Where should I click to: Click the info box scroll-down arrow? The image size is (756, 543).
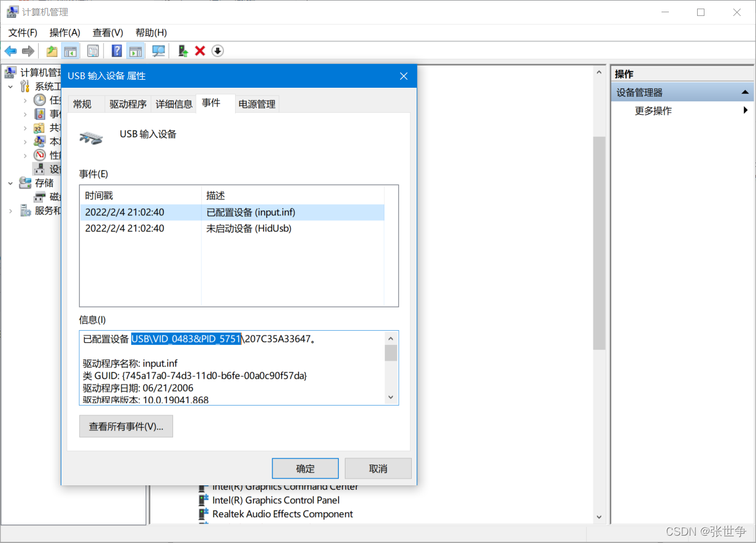(391, 398)
